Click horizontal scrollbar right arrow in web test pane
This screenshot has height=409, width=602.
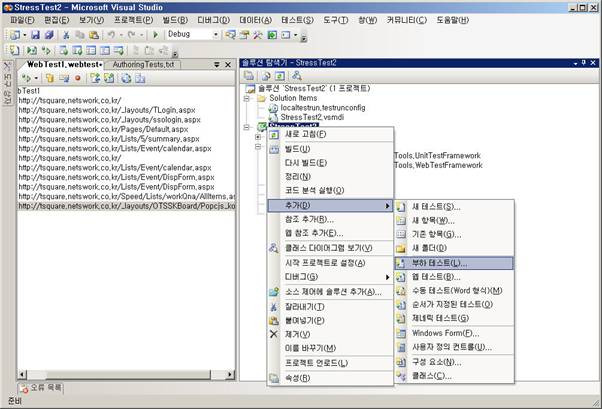tap(230, 374)
